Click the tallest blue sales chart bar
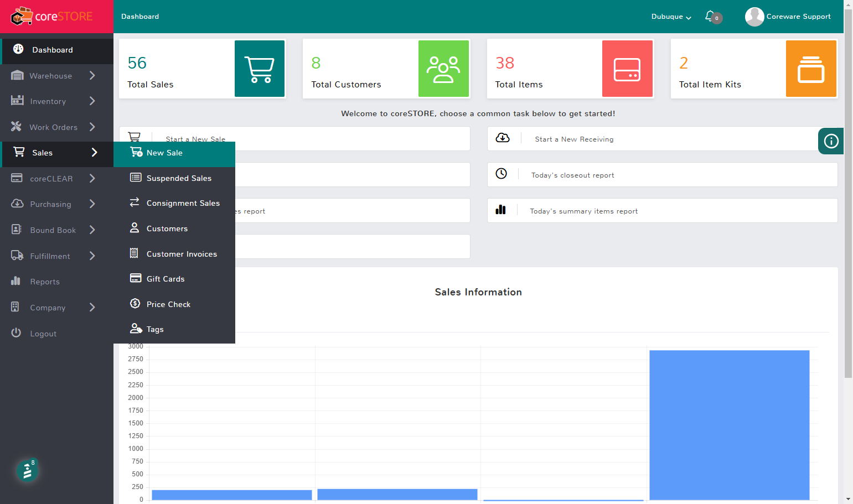Image resolution: width=853 pixels, height=504 pixels. [x=729, y=425]
